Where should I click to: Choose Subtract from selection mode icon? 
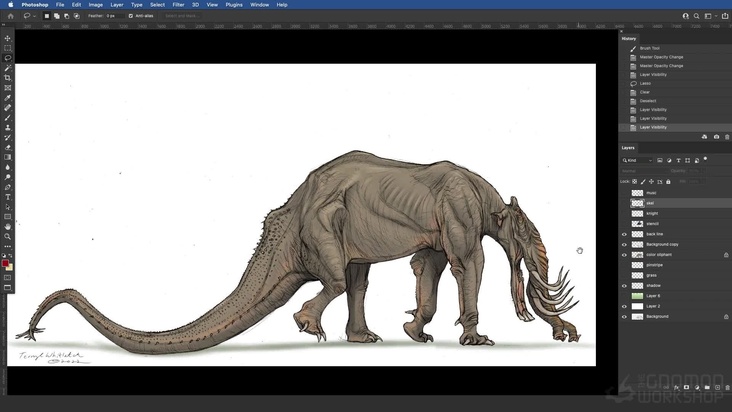coord(66,16)
